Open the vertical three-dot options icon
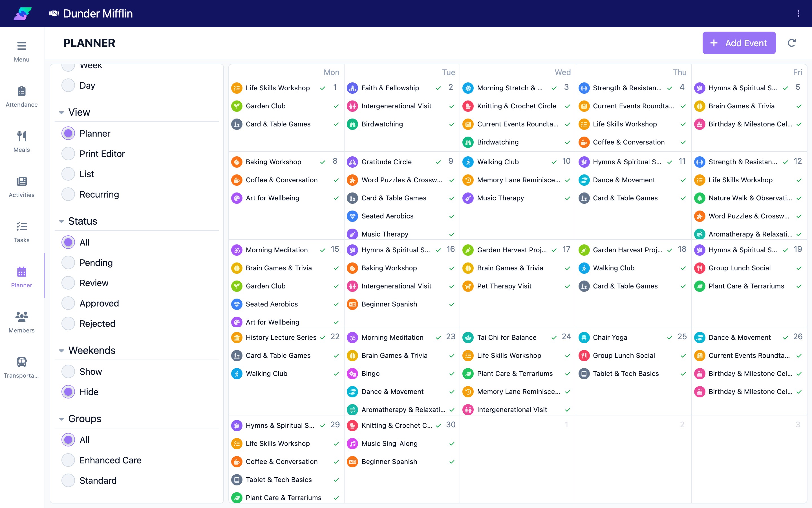This screenshot has width=812, height=508. 798,14
